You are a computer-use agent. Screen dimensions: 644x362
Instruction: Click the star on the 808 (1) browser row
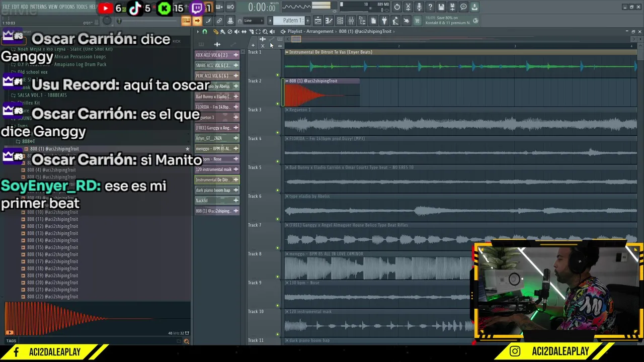coord(188,149)
